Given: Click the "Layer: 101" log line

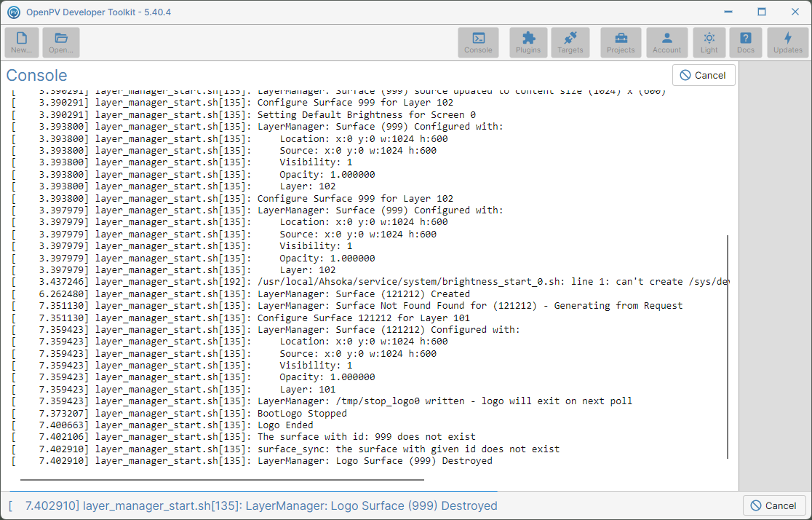Looking at the screenshot, I should point(173,390).
